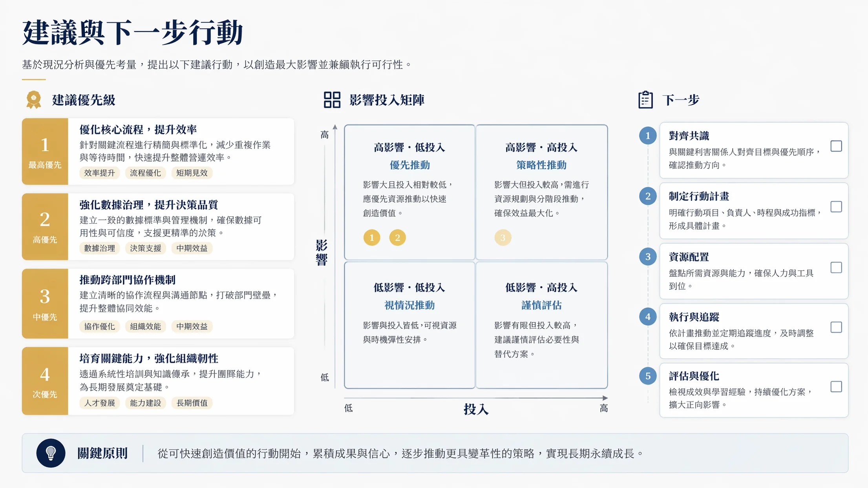
Task: Select heading 培育關鍵能力，強化組織韌性
Action: tap(149, 358)
